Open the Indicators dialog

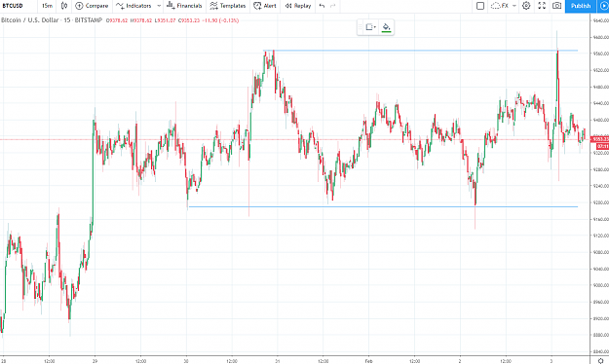(133, 6)
